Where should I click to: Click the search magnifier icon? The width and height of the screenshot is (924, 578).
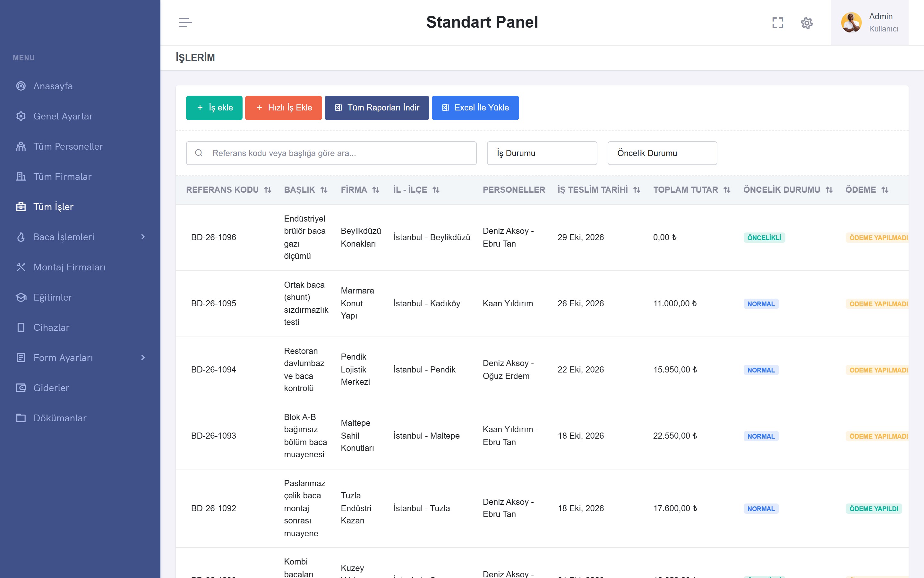pos(199,153)
